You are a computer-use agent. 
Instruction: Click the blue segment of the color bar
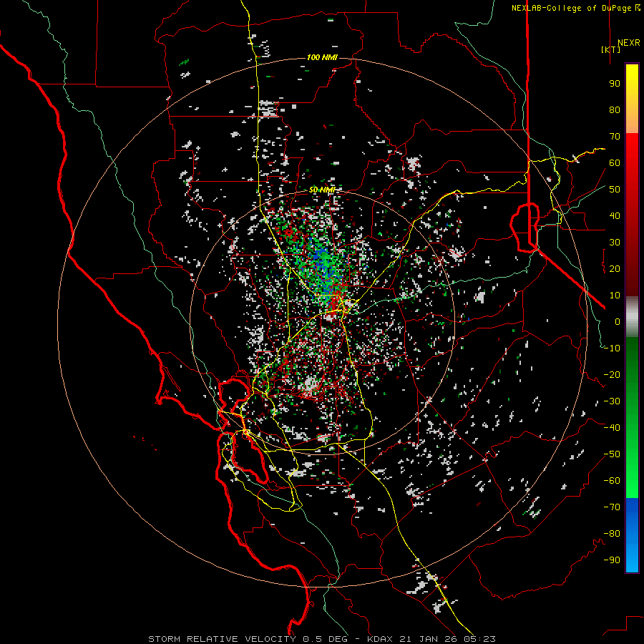(632, 535)
